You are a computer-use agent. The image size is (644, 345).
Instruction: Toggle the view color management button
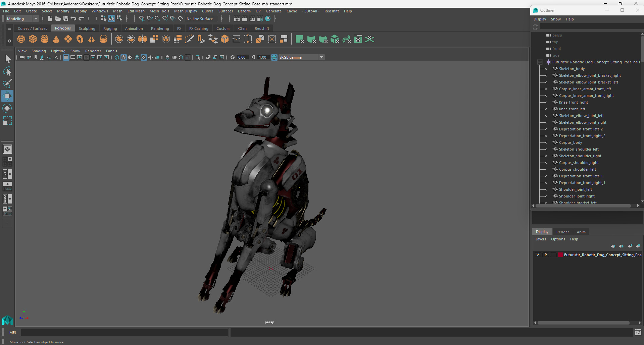[x=274, y=57]
